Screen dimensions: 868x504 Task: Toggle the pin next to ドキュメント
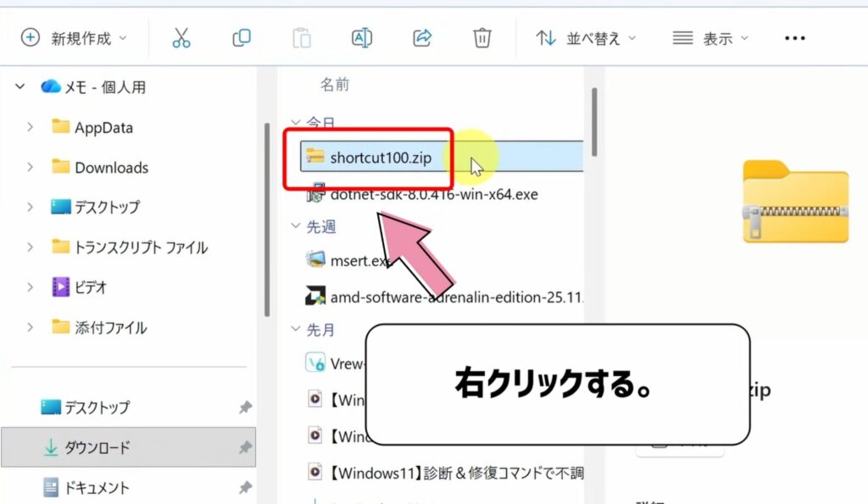245,487
